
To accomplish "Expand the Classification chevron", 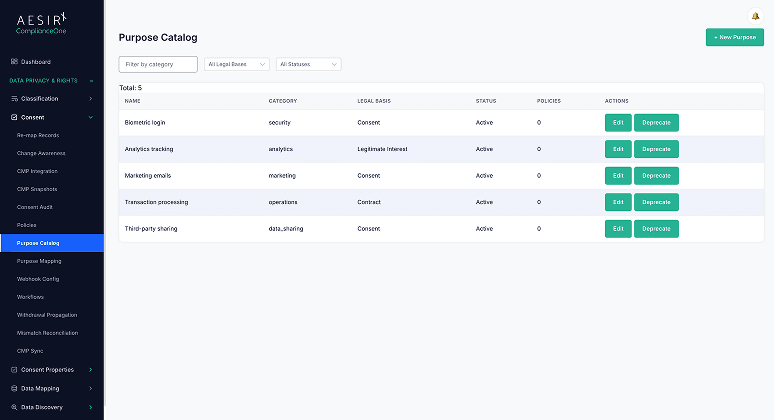I will tap(91, 99).
